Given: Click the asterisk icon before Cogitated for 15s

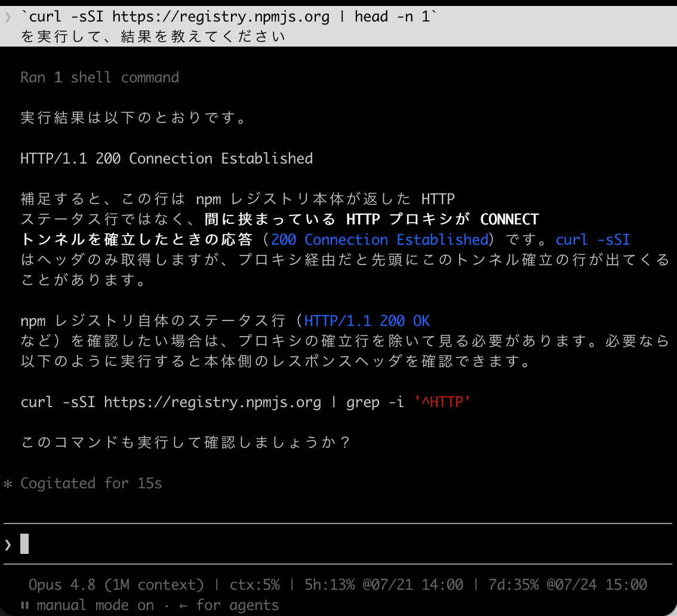Looking at the screenshot, I should [8, 483].
